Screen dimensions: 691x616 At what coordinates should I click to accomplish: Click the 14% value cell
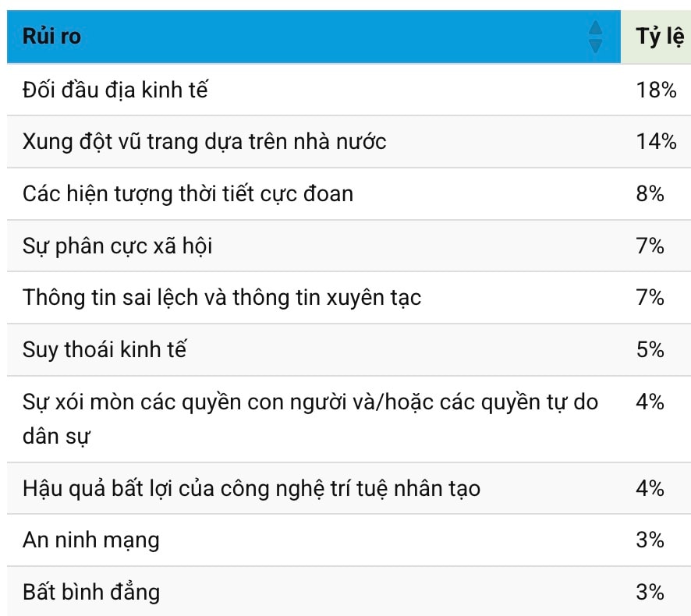[656, 142]
